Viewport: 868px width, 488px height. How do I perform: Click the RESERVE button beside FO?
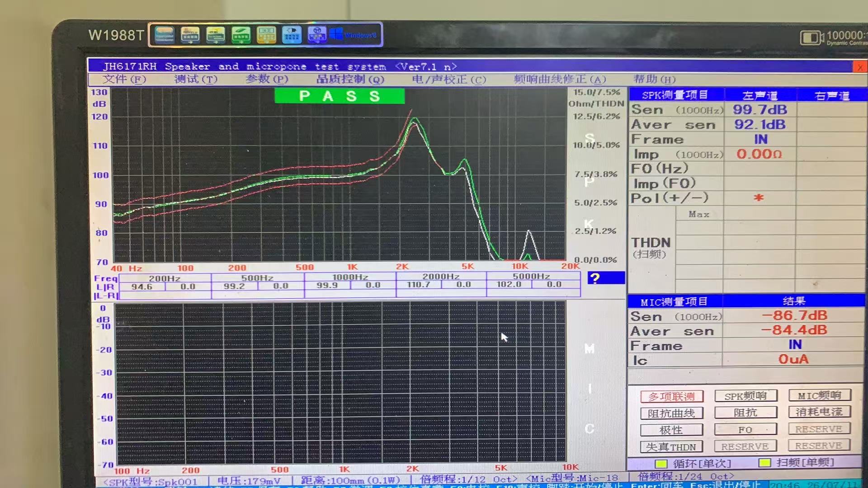819,429
